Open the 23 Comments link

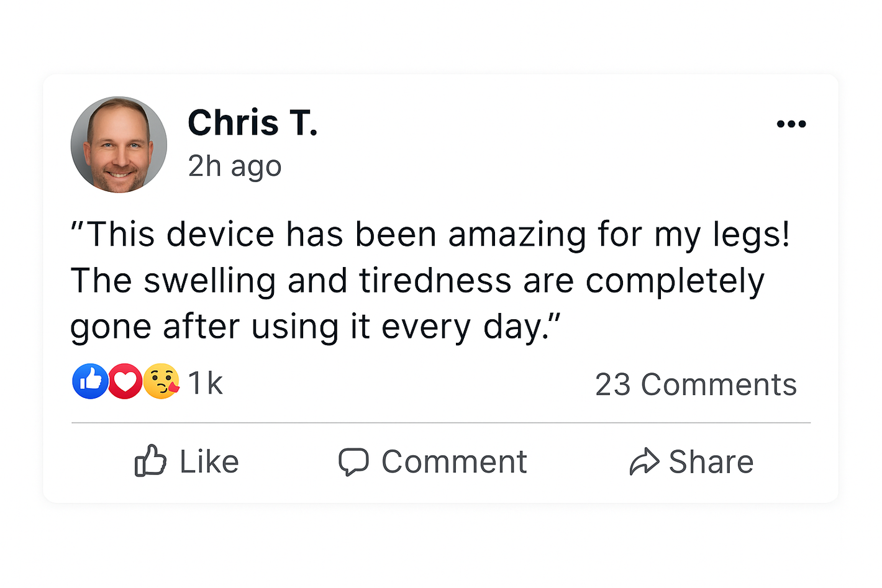pos(696,384)
